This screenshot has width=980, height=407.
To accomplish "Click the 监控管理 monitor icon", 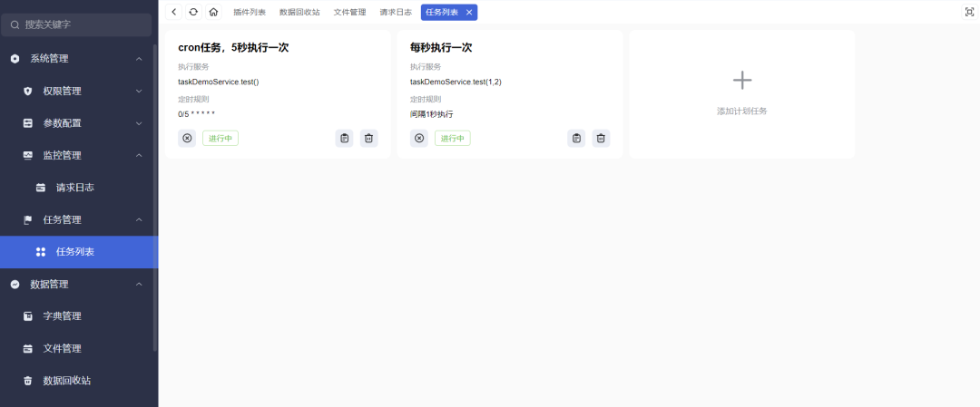I will pyautogui.click(x=27, y=155).
